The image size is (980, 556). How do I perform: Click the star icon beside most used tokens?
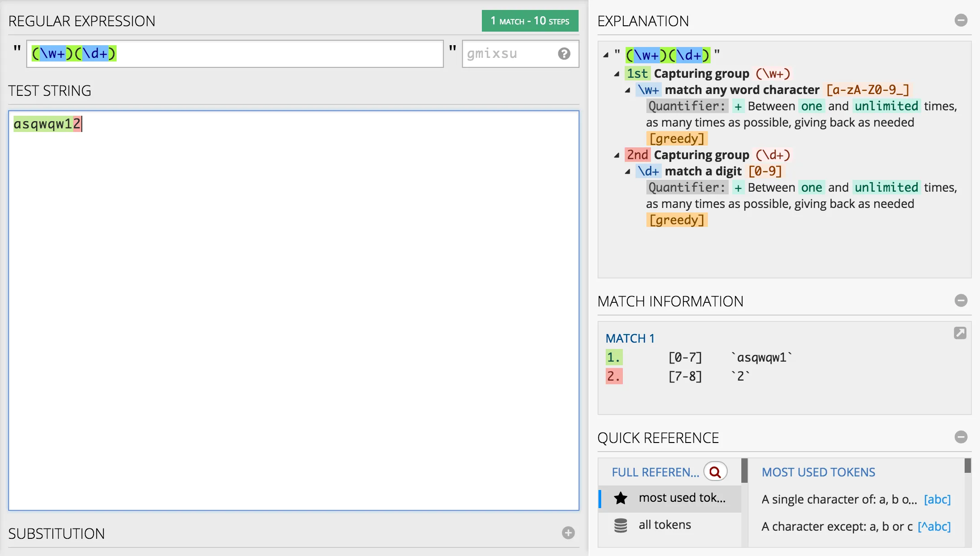pos(621,498)
